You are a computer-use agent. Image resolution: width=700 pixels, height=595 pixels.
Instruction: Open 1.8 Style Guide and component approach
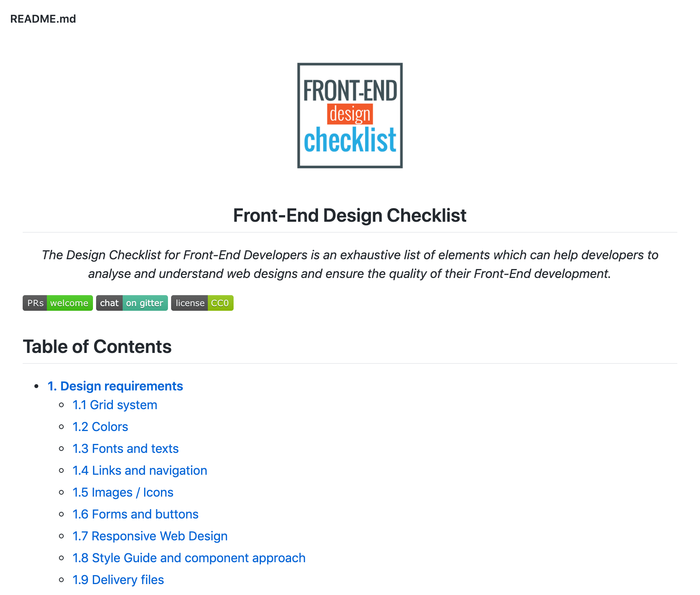pos(189,558)
